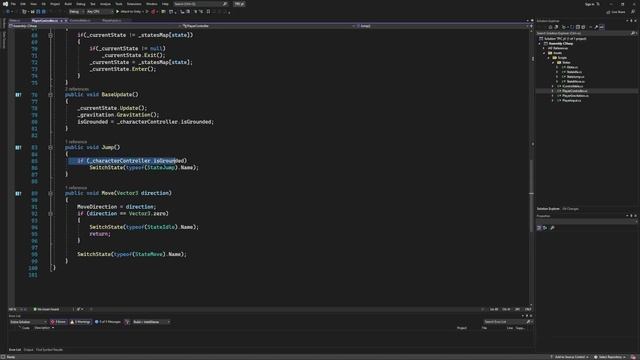Click the Live Share button
Screen dimensions: 640x360
616,12
